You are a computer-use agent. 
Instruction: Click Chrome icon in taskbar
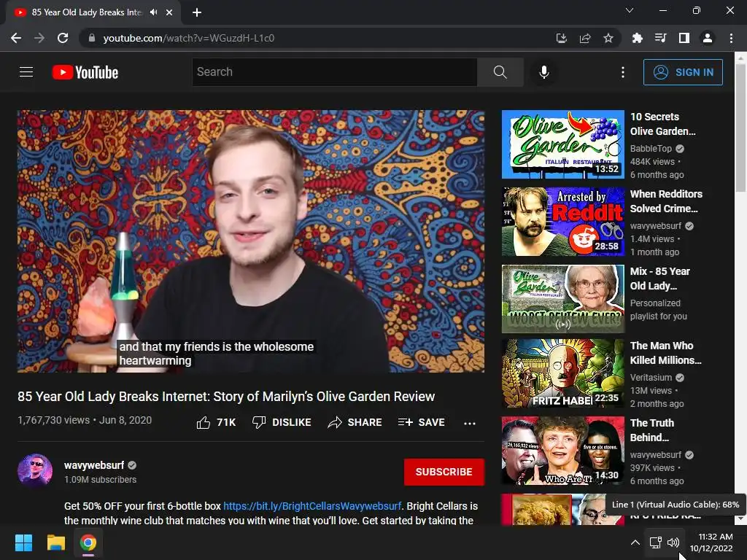[88, 542]
